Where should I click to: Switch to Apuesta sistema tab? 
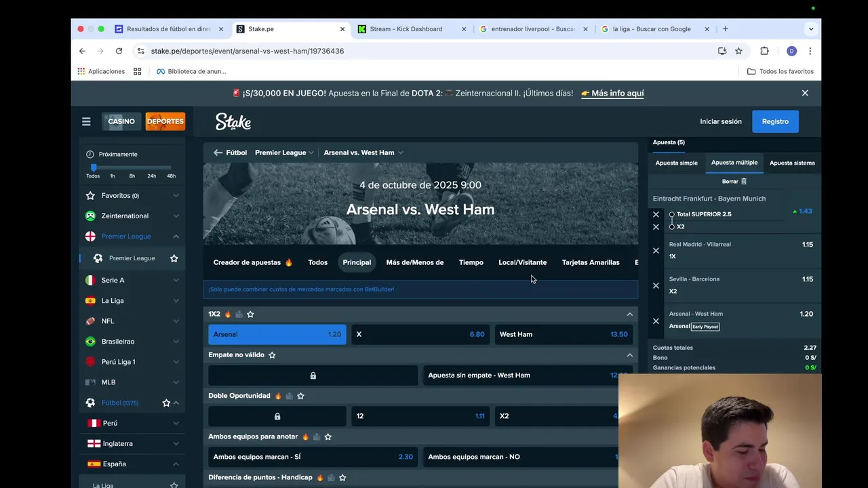click(x=792, y=163)
